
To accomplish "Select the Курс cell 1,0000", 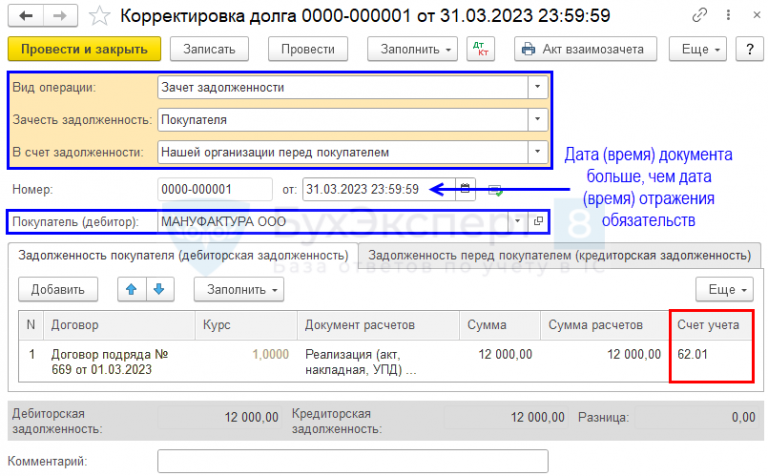I will [x=246, y=361].
